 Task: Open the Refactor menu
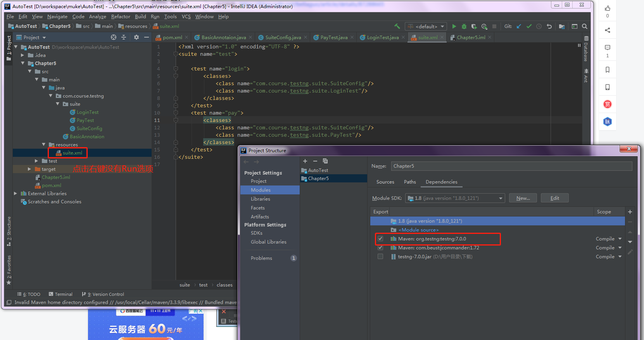point(121,17)
